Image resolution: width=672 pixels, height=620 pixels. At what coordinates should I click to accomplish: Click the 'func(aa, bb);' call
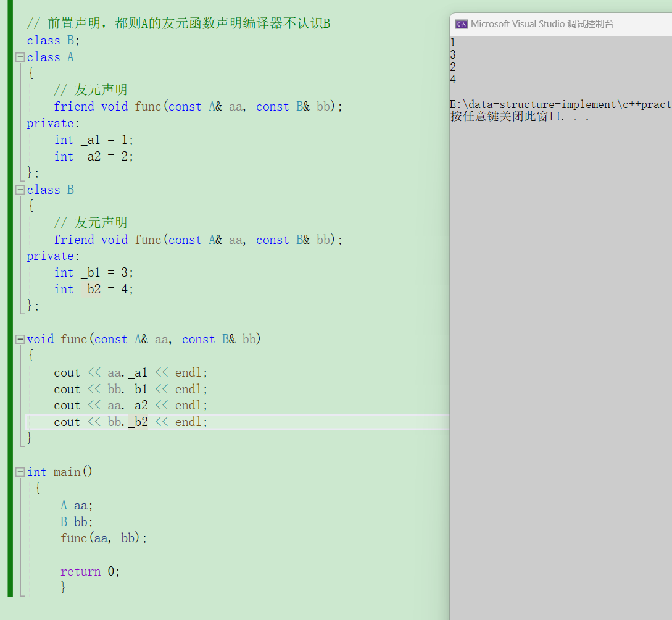[x=104, y=538]
